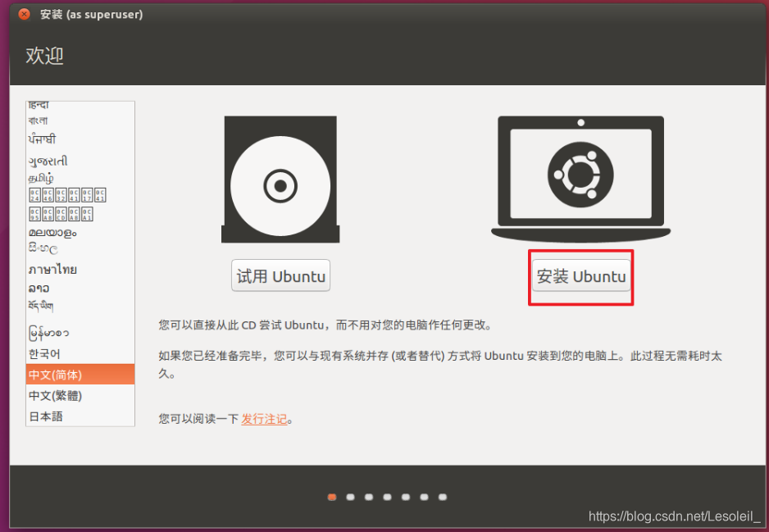
Task: Select ਪੰਜਾਬੀ in the language list
Action: [x=80, y=139]
